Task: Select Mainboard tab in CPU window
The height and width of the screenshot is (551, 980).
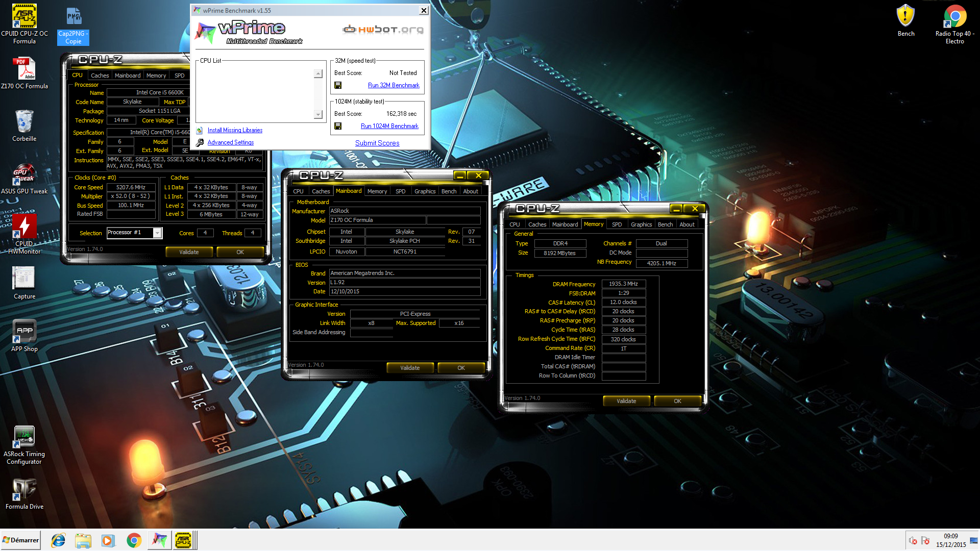Action: [128, 76]
